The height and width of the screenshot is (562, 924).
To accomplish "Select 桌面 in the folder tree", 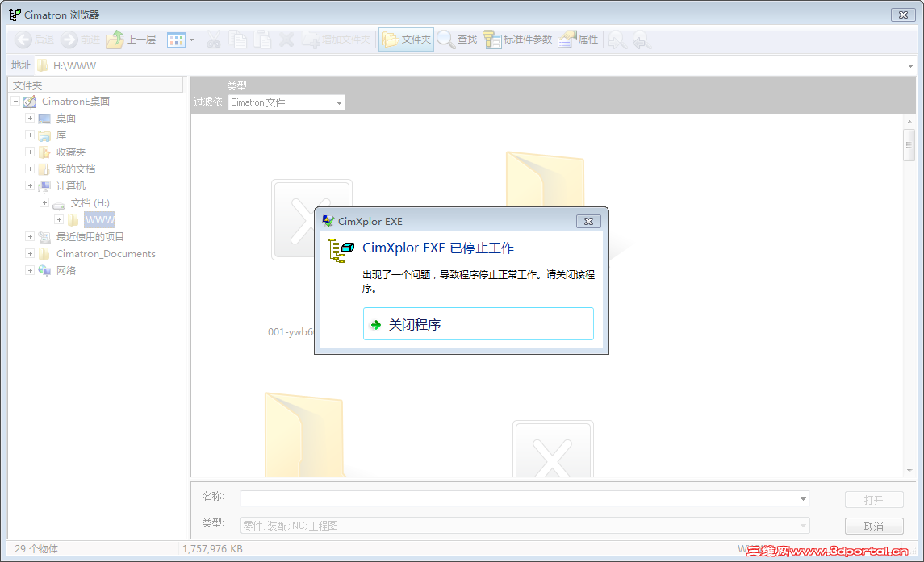I will [x=66, y=119].
